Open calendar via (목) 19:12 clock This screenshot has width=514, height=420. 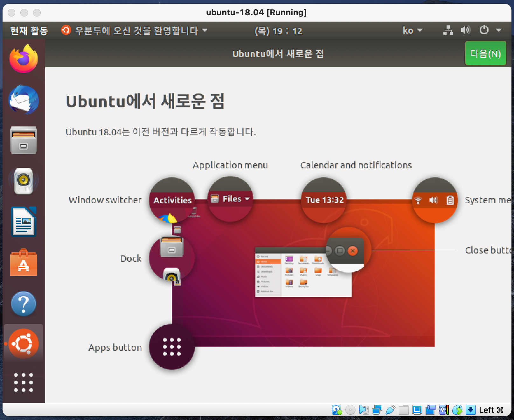(x=278, y=31)
